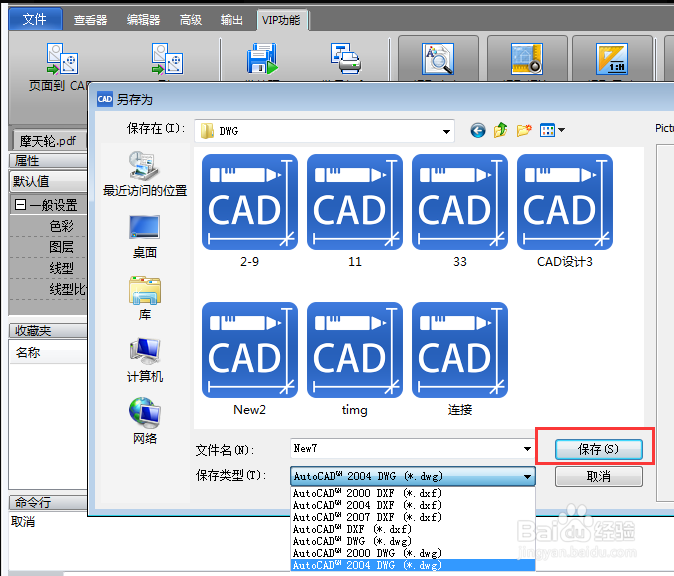The height and width of the screenshot is (576, 674).
Task: Click the 名称 column header
Action: click(48, 353)
